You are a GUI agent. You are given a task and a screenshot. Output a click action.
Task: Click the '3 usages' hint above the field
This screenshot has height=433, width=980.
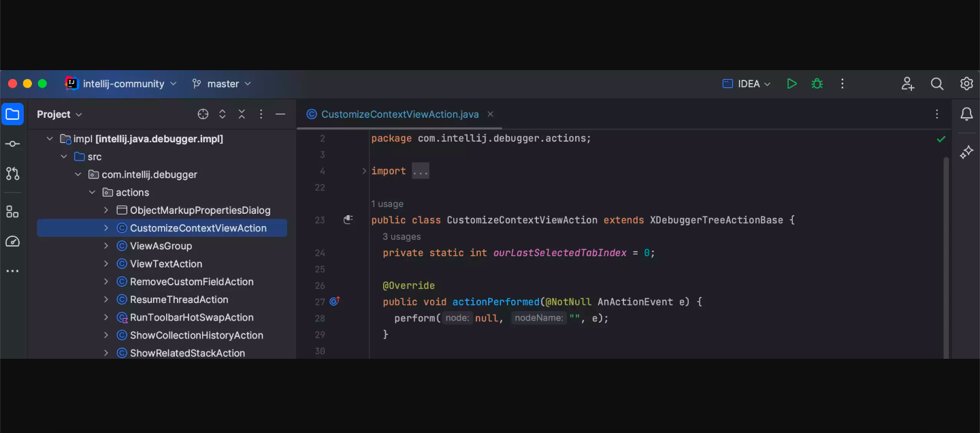tap(402, 236)
